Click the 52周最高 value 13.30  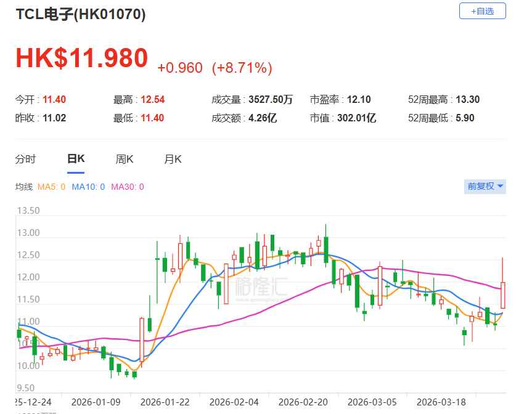pos(467,100)
